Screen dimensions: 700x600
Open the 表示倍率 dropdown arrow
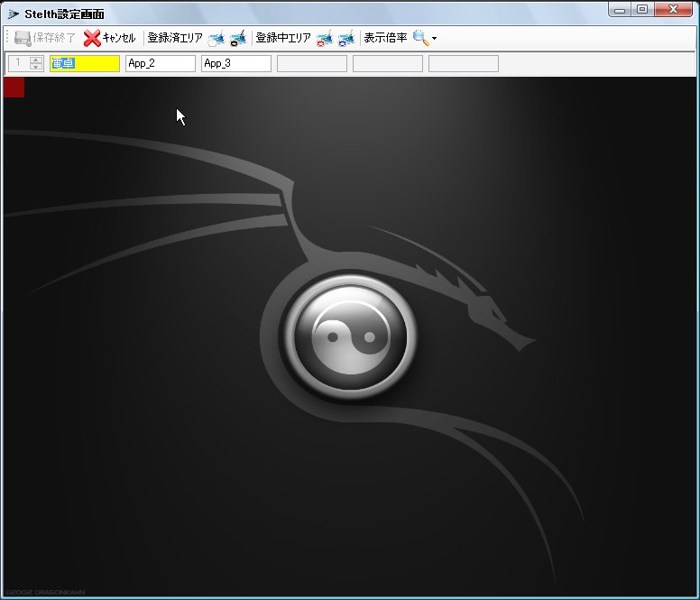click(x=435, y=39)
